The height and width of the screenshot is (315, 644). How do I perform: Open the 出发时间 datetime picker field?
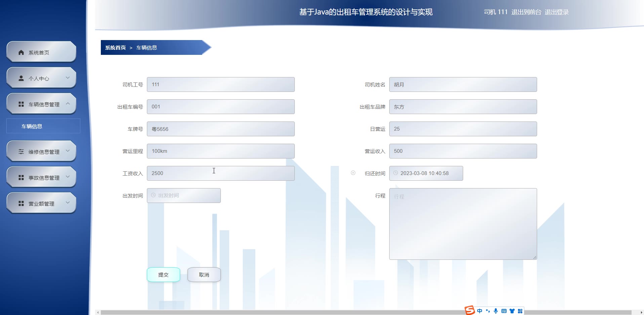point(184,196)
